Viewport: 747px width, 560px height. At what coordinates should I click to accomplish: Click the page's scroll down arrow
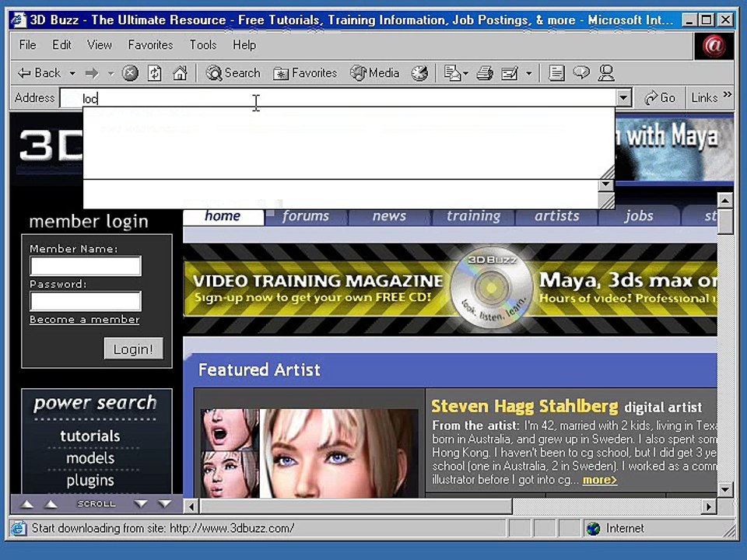click(724, 489)
